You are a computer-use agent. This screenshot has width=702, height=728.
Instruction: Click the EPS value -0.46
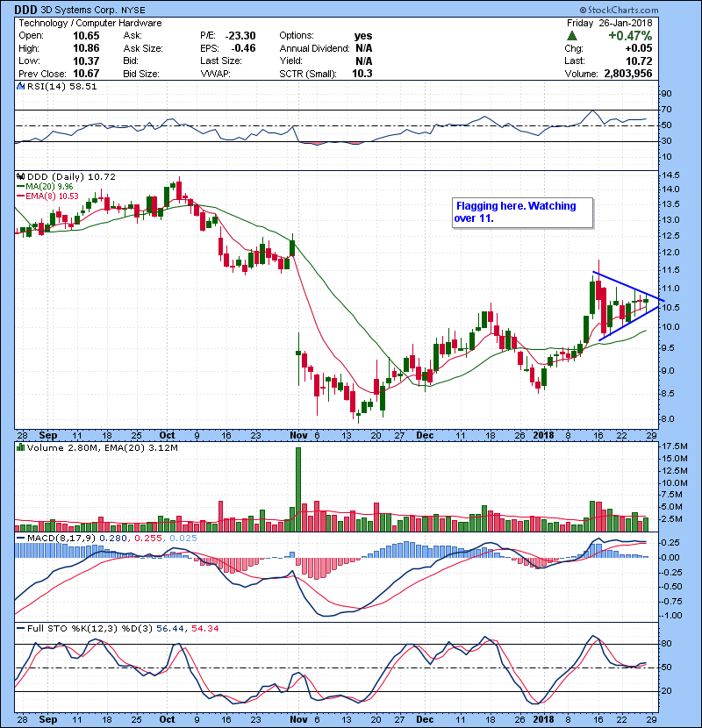(243, 48)
